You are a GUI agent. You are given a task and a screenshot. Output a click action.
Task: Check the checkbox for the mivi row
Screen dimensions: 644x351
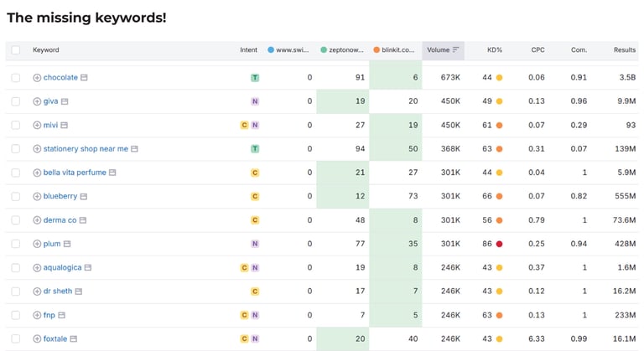click(x=16, y=125)
